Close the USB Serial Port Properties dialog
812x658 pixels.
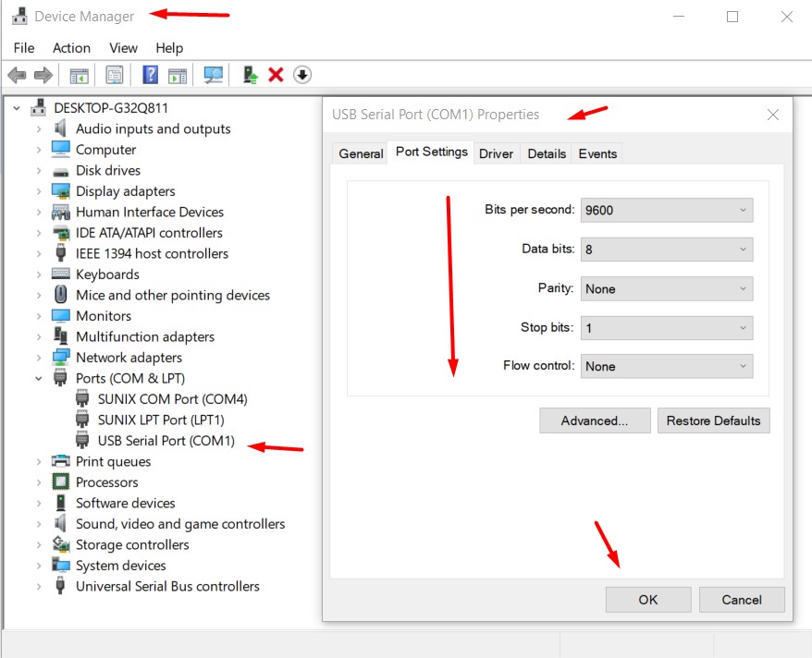(x=772, y=115)
